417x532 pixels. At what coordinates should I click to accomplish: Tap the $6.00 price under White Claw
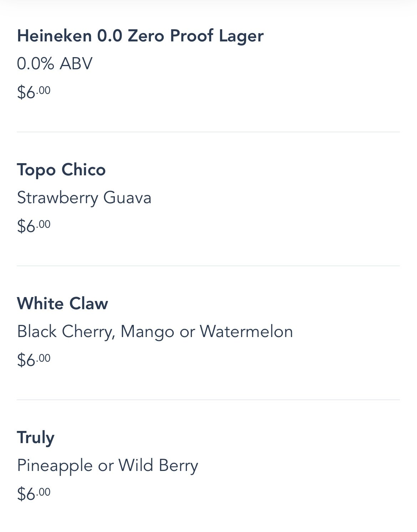[34, 360]
